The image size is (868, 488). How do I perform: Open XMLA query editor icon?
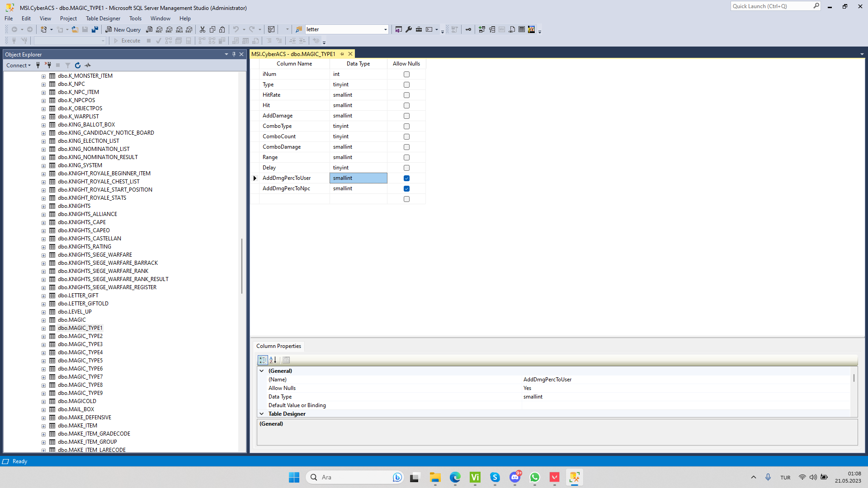click(179, 29)
